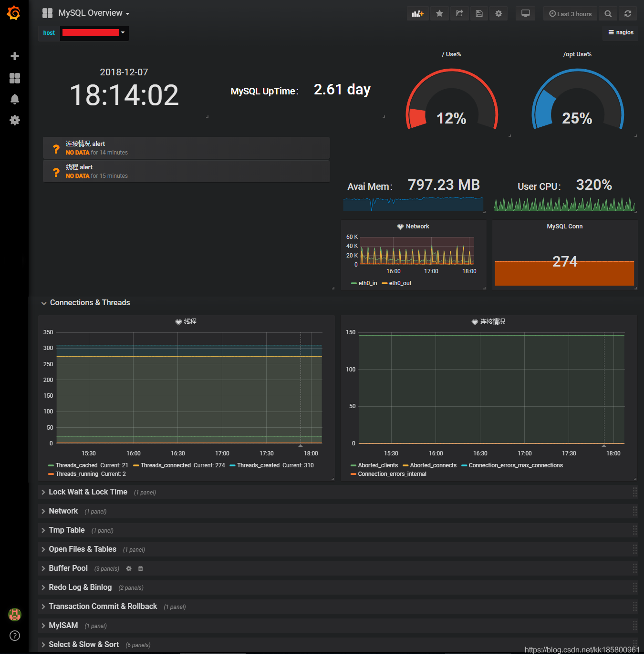Screen dimensions: 644x659
Task: Star this dashboard as favorite
Action: point(439,13)
